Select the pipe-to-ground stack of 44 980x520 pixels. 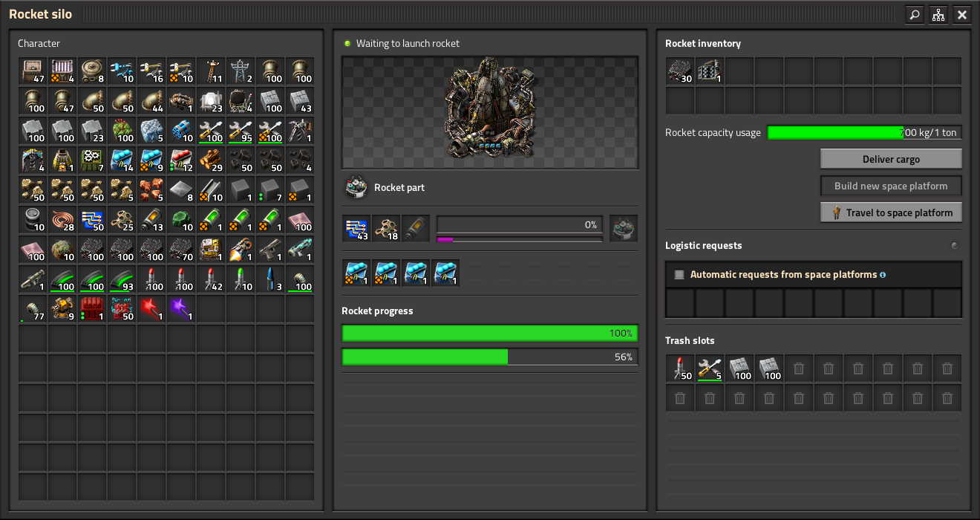[151, 101]
